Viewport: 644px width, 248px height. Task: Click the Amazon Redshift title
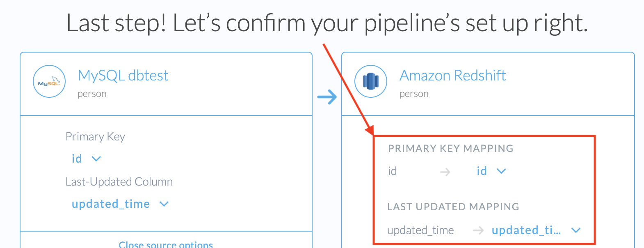452,76
